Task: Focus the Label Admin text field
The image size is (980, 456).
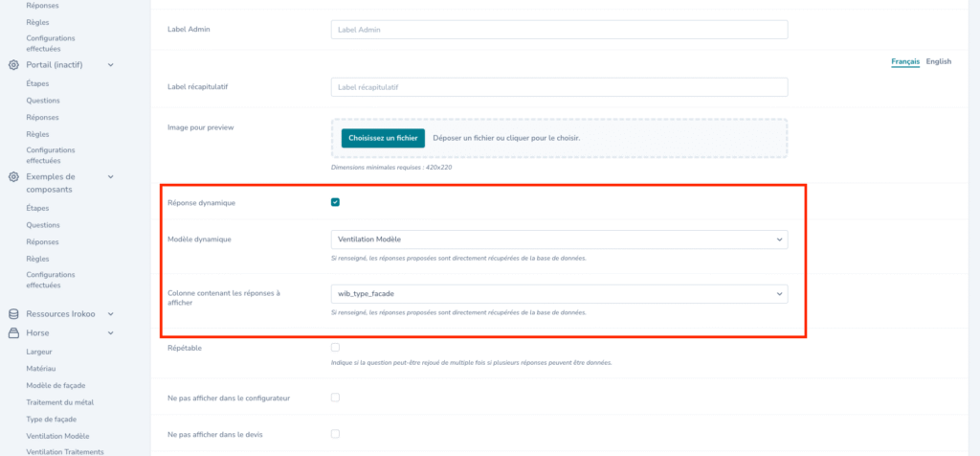Action: [559, 30]
